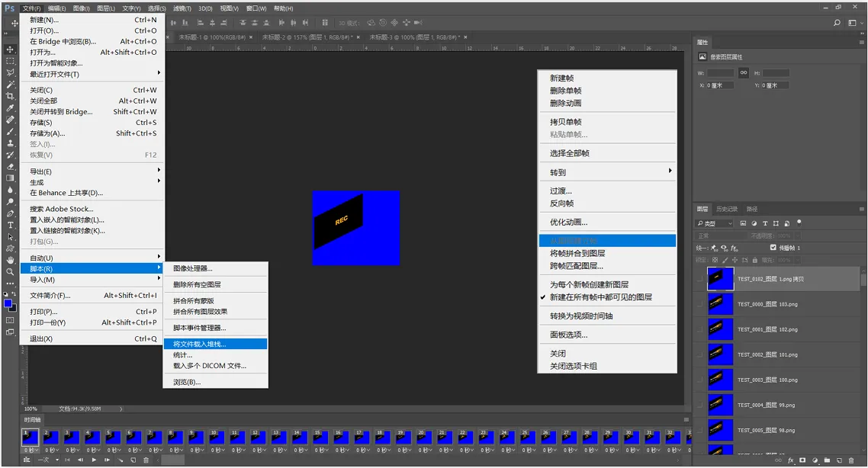The image size is (868, 468).
Task: Select the Clone Stamp tool
Action: (10, 143)
